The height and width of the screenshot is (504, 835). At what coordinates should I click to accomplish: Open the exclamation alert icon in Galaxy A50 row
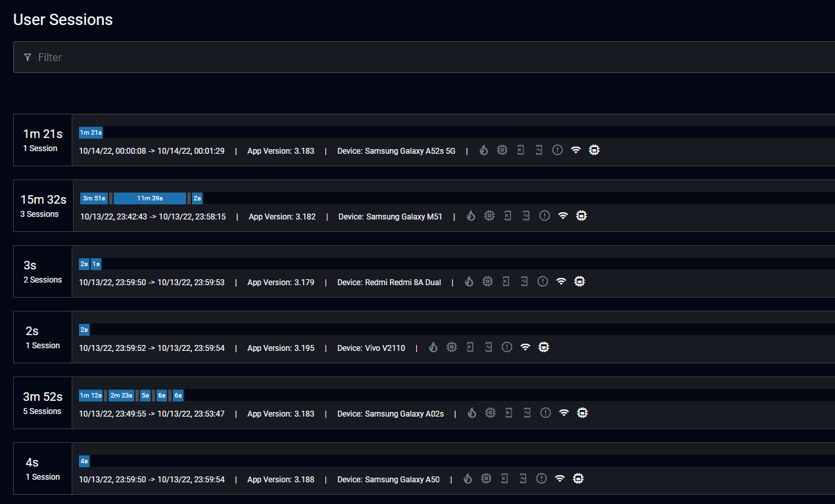(541, 478)
